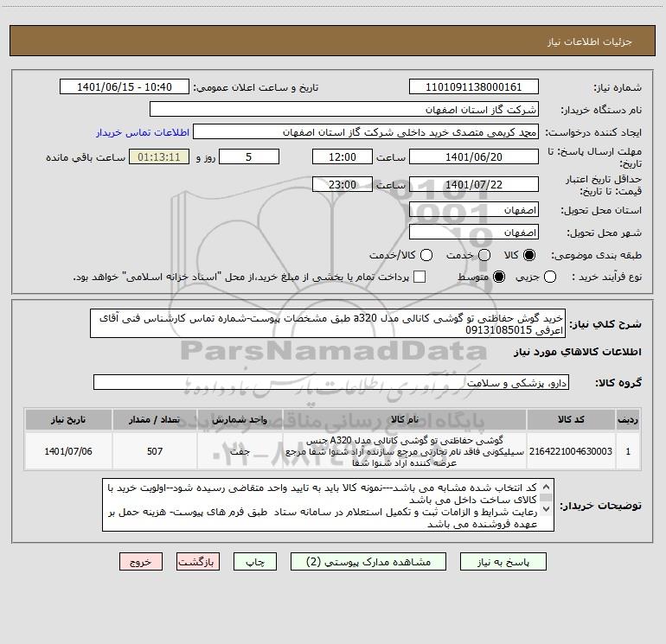Click the delivery province field اصفهان
Viewport: 666px width, 644px height.
474,210
